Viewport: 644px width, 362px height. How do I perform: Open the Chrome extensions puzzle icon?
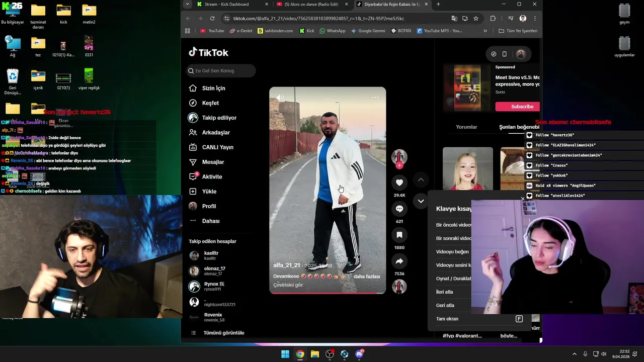493,18
